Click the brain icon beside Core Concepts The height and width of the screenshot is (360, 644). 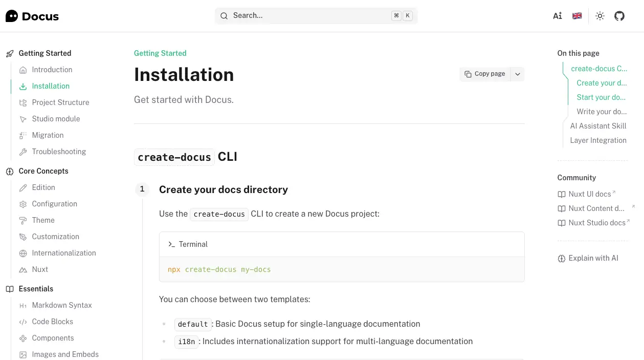click(10, 171)
